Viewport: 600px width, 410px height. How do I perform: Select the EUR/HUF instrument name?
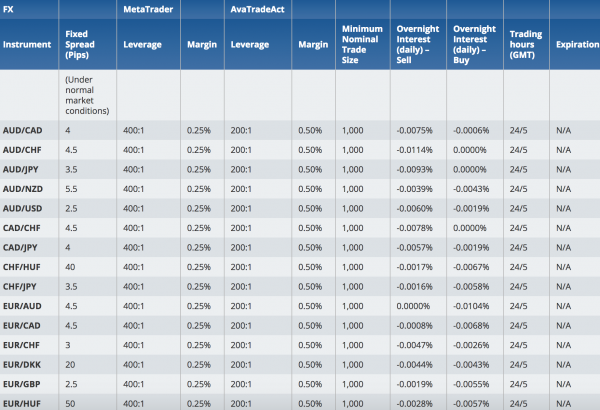click(21, 403)
